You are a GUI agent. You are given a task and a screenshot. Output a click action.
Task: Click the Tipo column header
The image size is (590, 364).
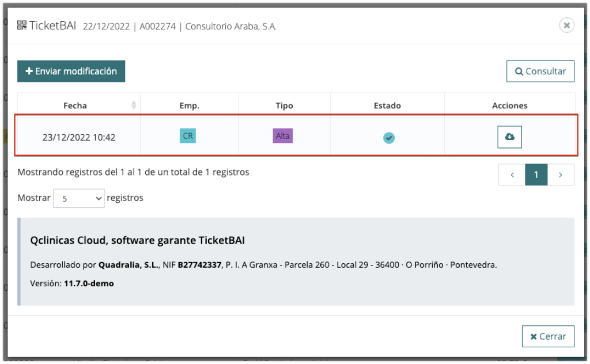tap(284, 105)
